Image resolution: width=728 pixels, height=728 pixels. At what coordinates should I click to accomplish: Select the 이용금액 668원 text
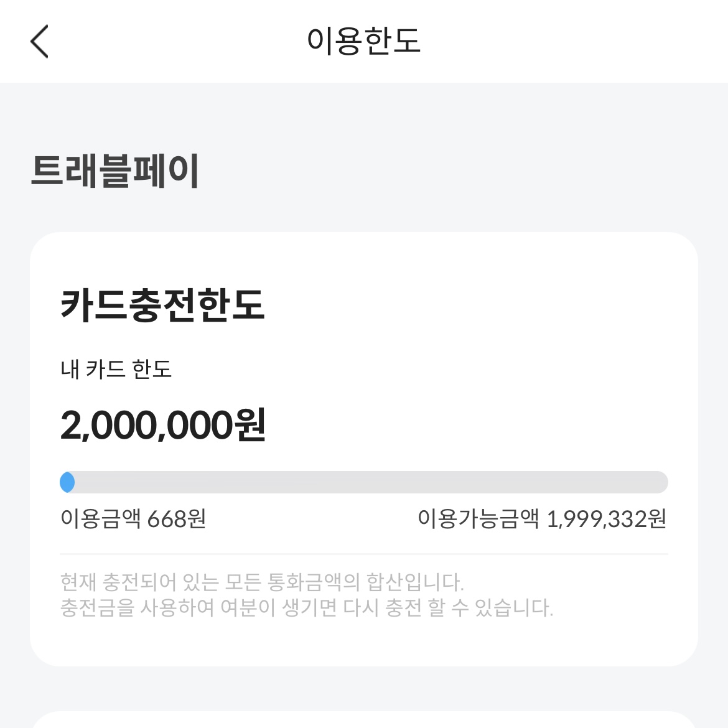(135, 518)
